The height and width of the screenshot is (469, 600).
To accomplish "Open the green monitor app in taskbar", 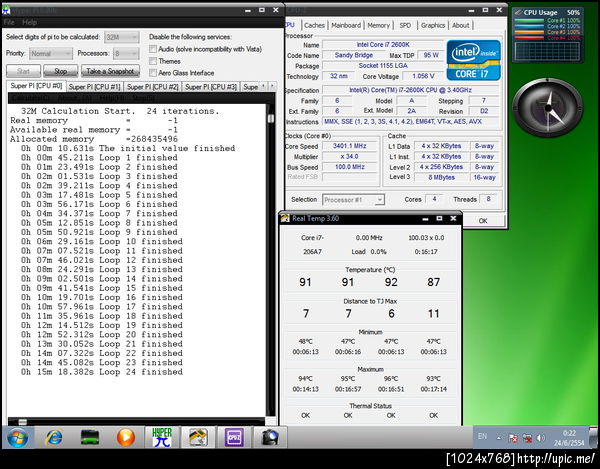I will tap(90, 437).
